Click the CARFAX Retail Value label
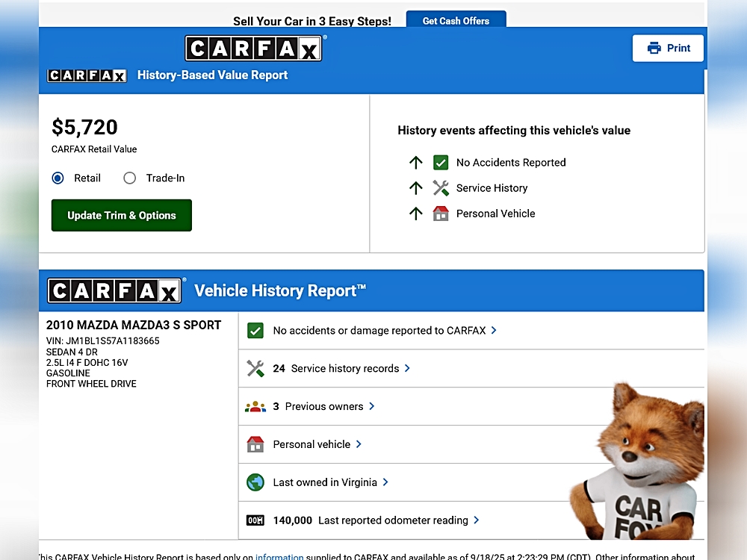 click(x=94, y=149)
